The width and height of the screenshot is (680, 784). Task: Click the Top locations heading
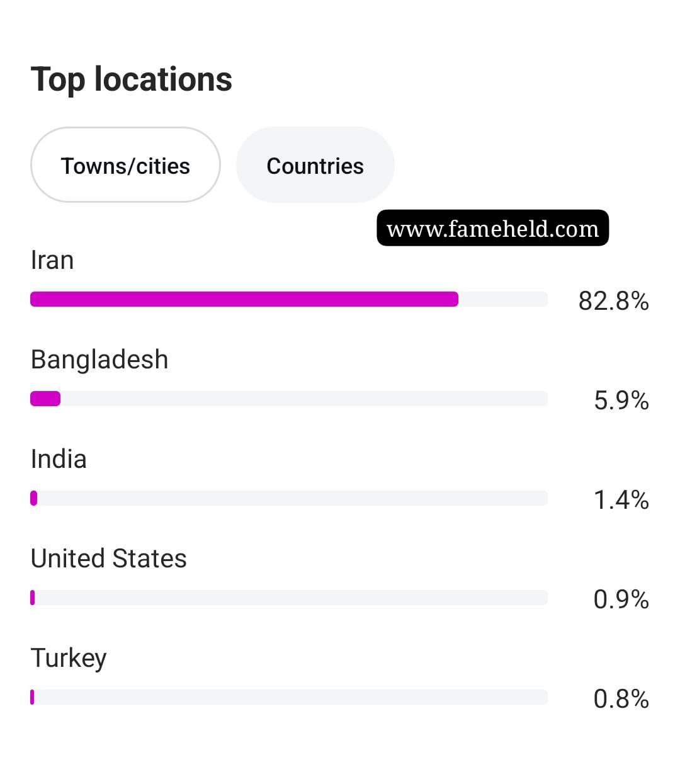132,79
